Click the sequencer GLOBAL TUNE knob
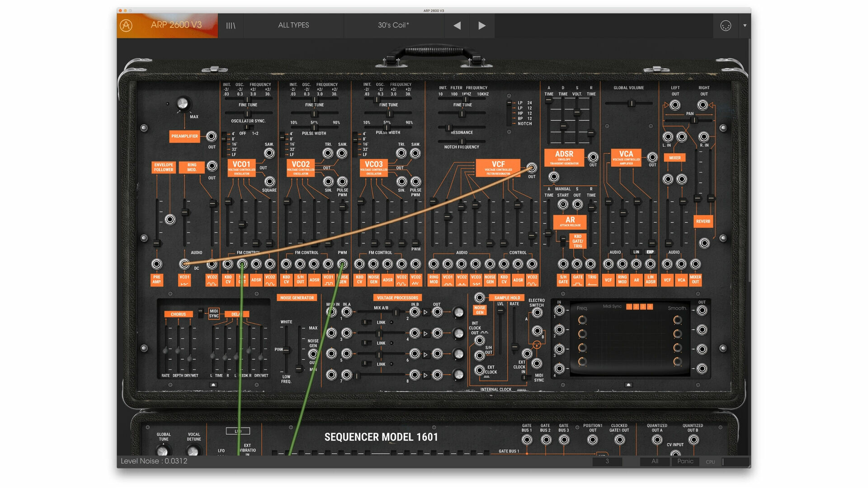868x488 pixels. [162, 451]
